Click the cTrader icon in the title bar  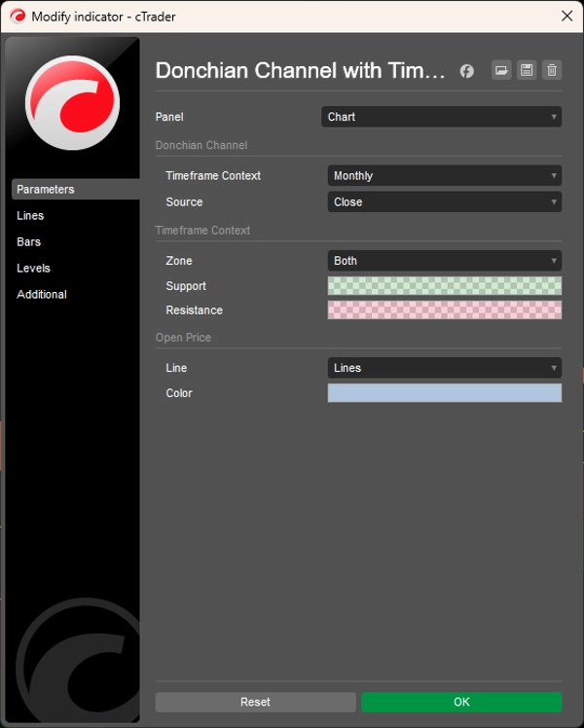click(x=17, y=16)
